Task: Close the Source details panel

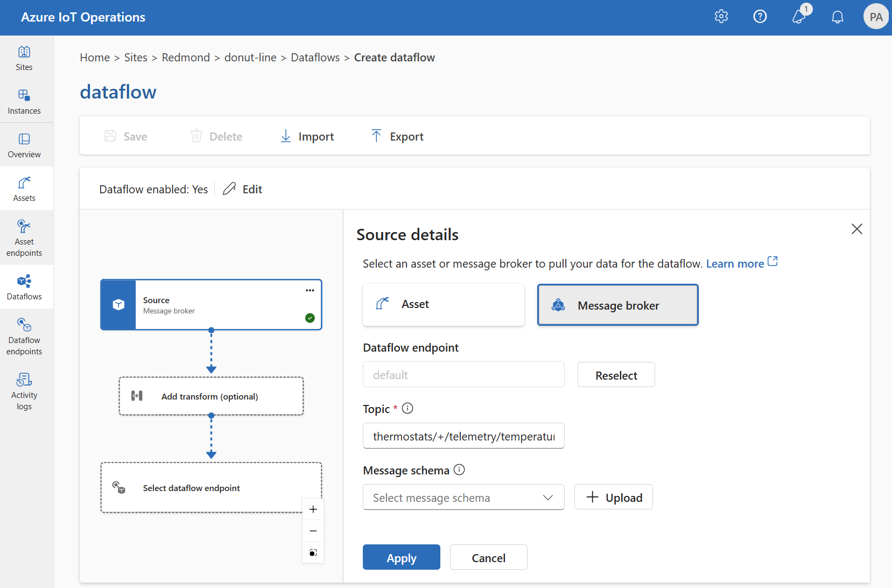Action: [x=857, y=229]
